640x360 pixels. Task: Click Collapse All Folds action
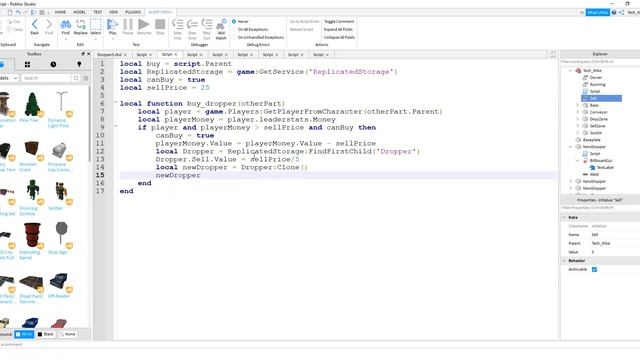click(339, 37)
